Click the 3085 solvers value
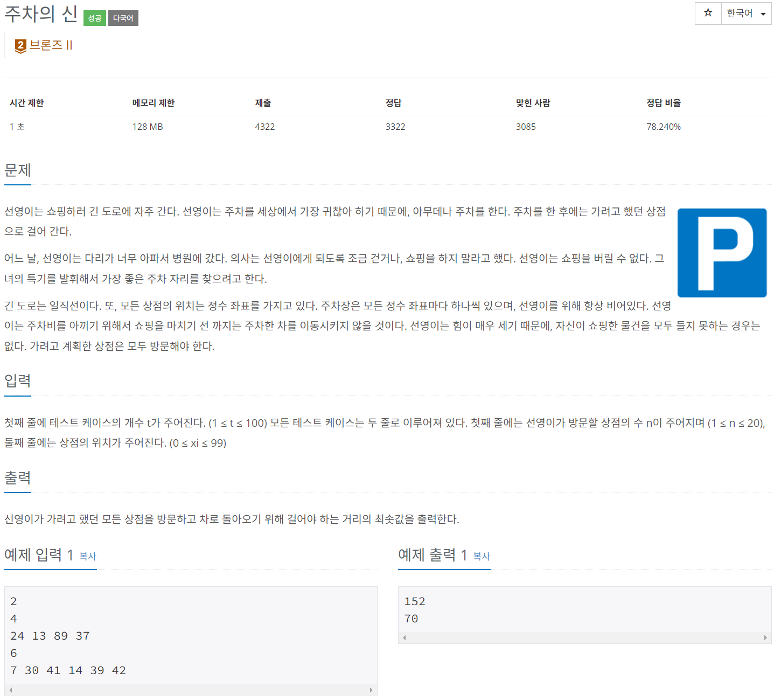Viewport: 774px width, 700px height. (526, 127)
